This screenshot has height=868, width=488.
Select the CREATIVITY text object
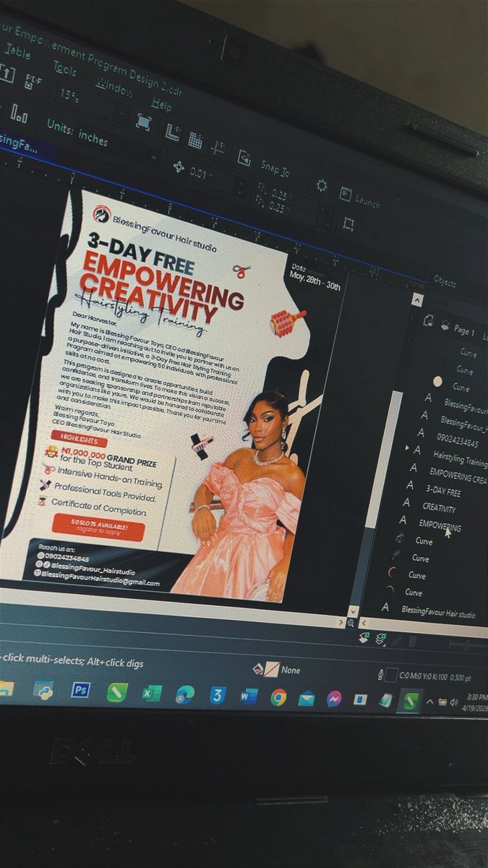(x=439, y=509)
